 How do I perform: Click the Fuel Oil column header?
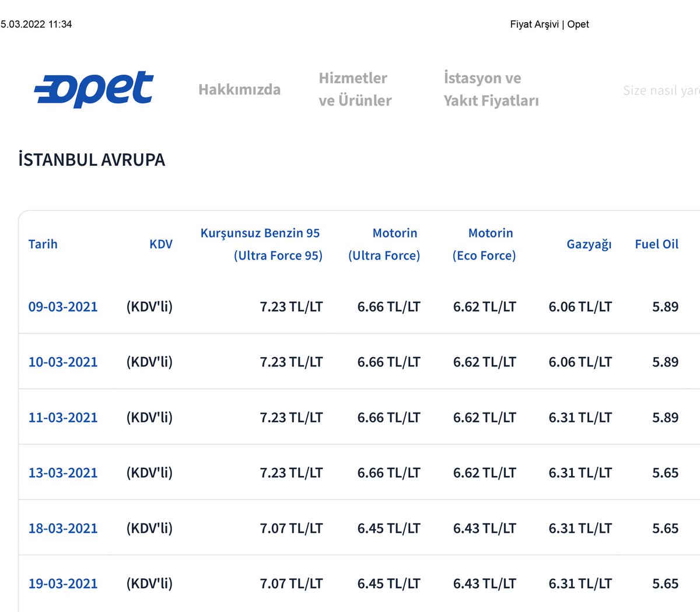coord(657,244)
